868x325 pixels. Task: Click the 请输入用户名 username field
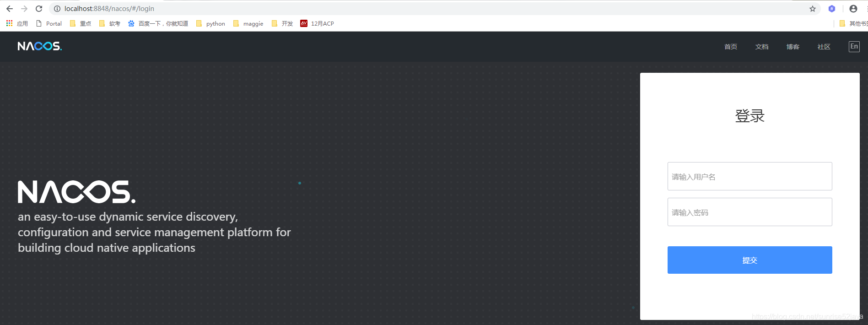749,176
